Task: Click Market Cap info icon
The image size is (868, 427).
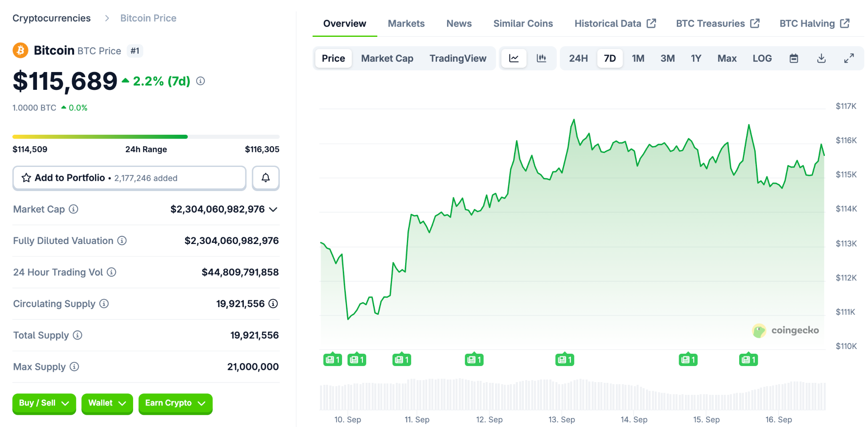Action: tap(73, 209)
